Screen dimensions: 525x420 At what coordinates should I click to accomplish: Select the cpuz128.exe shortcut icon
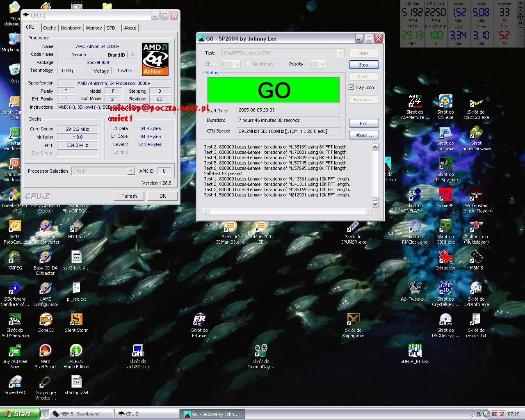pyautogui.click(x=476, y=107)
